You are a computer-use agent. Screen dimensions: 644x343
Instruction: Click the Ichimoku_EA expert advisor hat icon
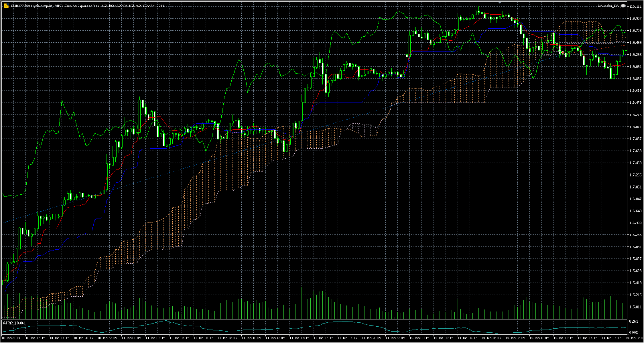click(x=623, y=6)
